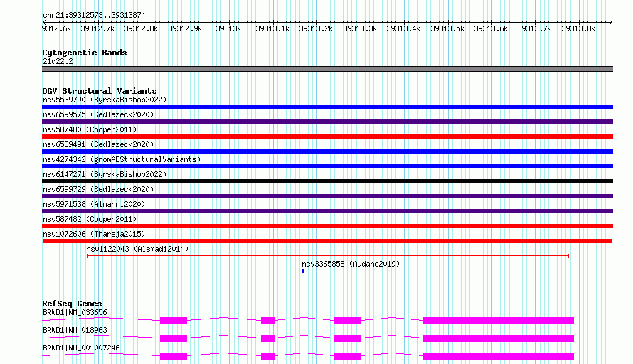633x364 pixels.
Task: Click the third exon of BRWD1|NM_018963
Action: point(348,338)
